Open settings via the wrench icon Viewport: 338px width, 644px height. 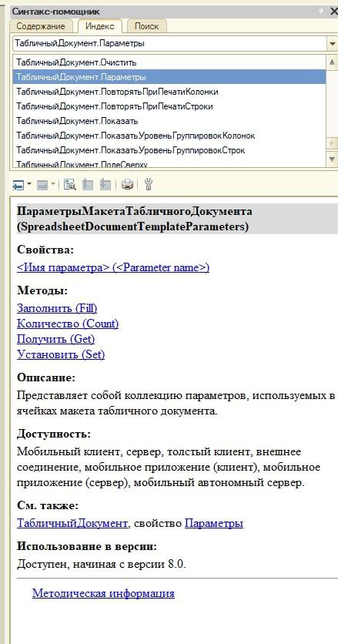coord(149,185)
